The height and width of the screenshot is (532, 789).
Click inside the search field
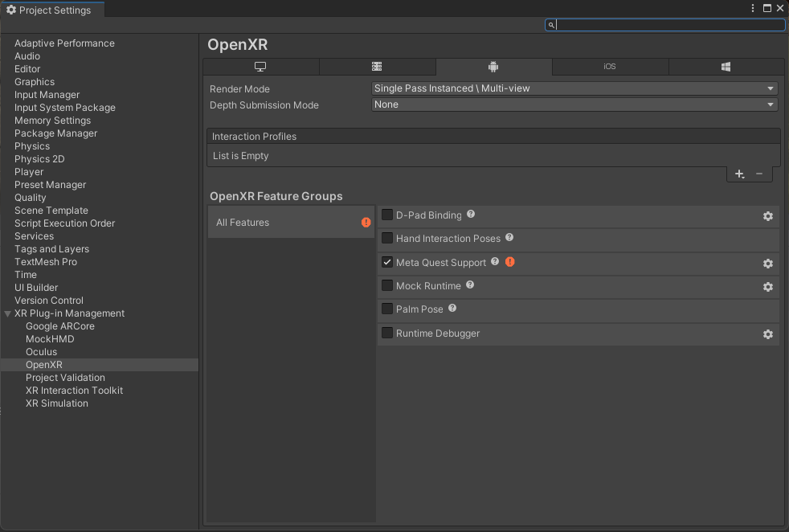click(665, 25)
